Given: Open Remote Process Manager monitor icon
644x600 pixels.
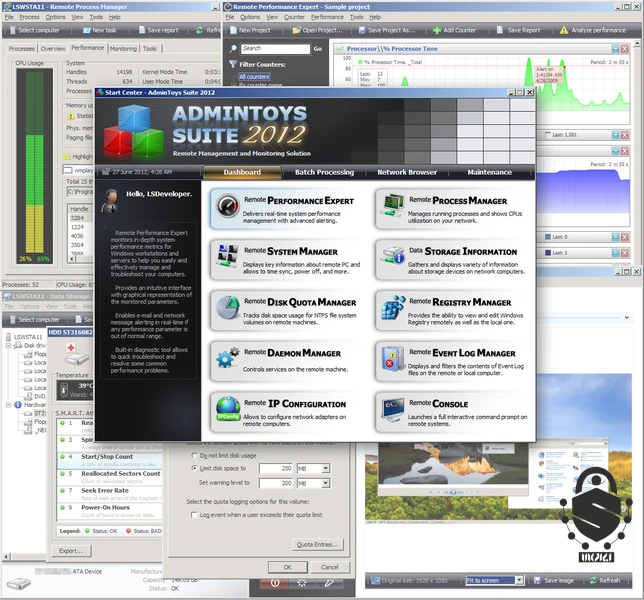Looking at the screenshot, I should point(392,206).
